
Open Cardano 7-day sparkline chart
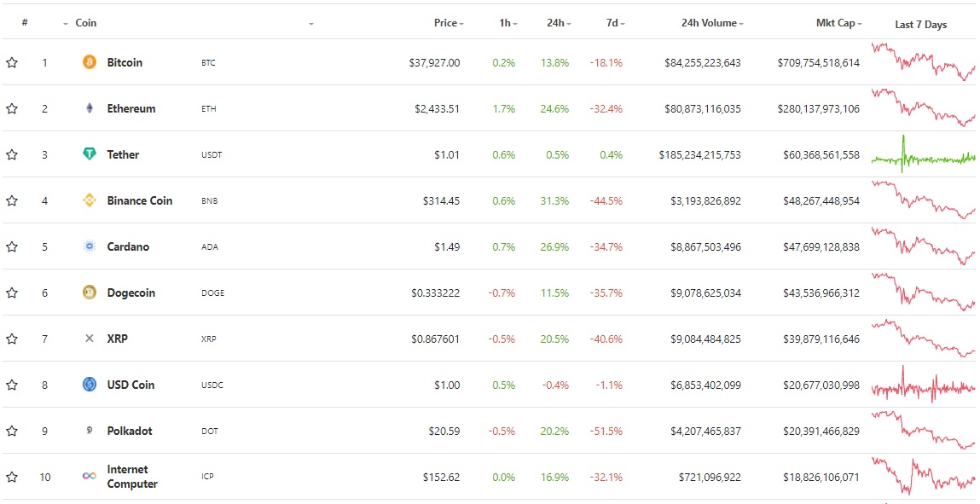923,246
